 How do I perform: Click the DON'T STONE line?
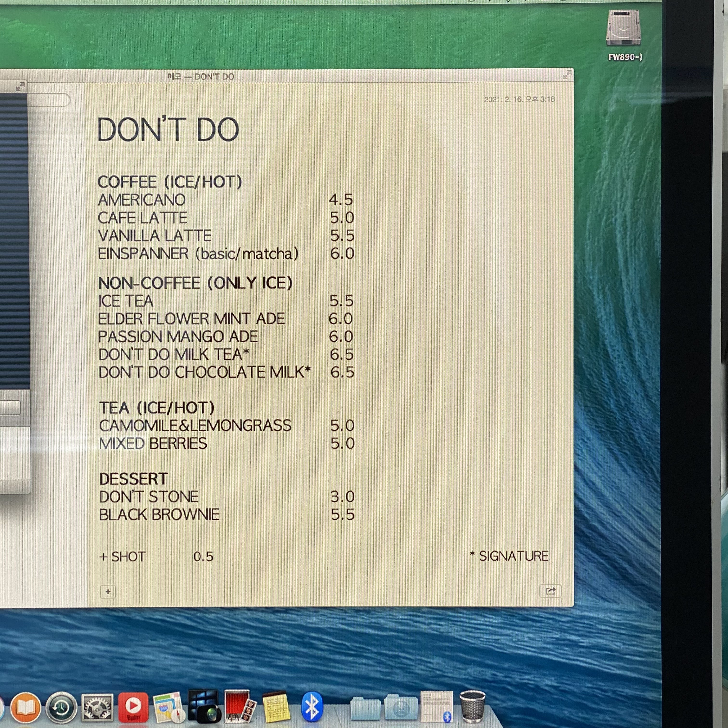pyautogui.click(x=149, y=497)
